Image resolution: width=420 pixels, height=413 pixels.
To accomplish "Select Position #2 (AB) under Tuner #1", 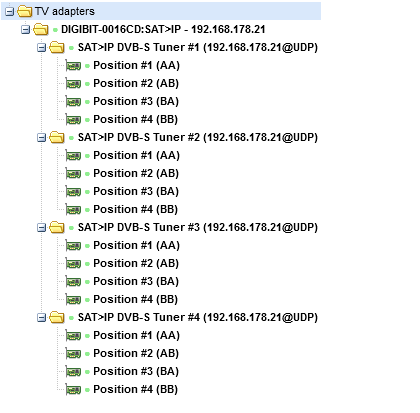I will pos(136,83).
